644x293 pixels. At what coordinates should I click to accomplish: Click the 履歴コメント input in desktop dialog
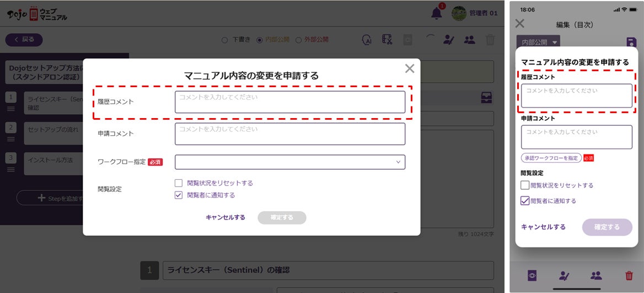pos(290,102)
